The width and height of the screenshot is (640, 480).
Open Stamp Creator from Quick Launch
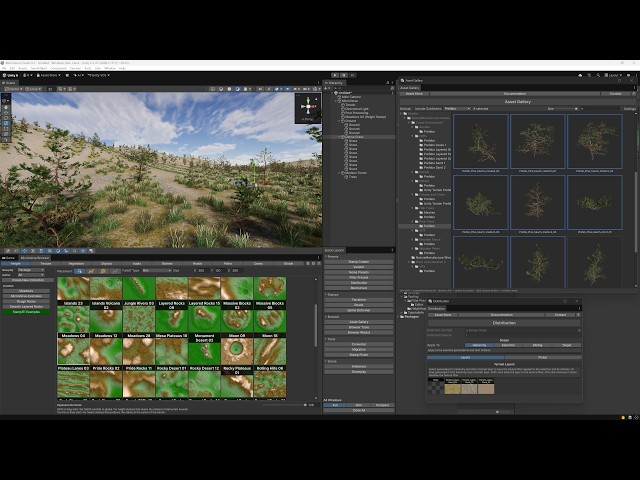(x=359, y=262)
